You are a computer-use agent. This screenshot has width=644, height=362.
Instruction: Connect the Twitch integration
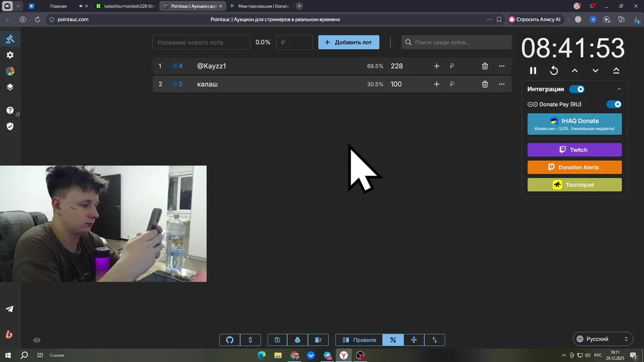[x=575, y=150]
